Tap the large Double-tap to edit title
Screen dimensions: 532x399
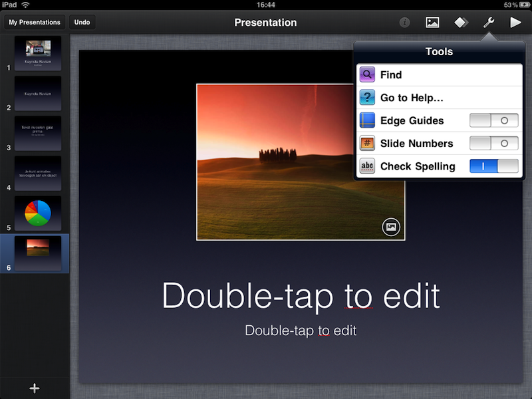coord(301,295)
